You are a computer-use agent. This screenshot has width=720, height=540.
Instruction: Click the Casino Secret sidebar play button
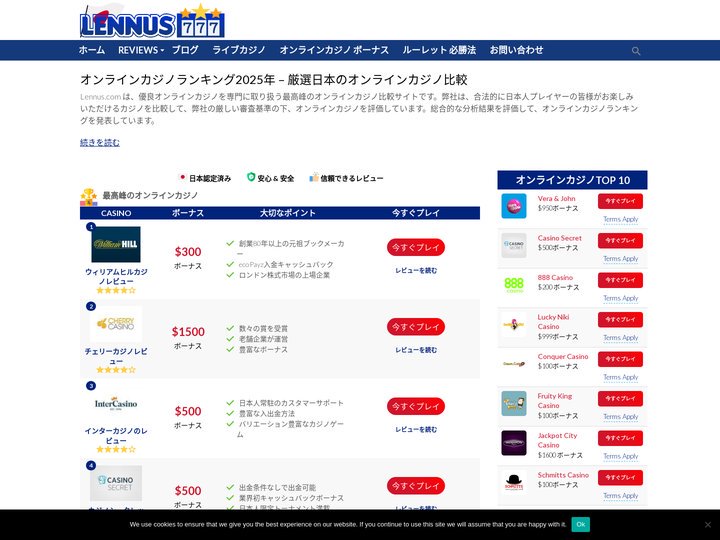point(620,241)
